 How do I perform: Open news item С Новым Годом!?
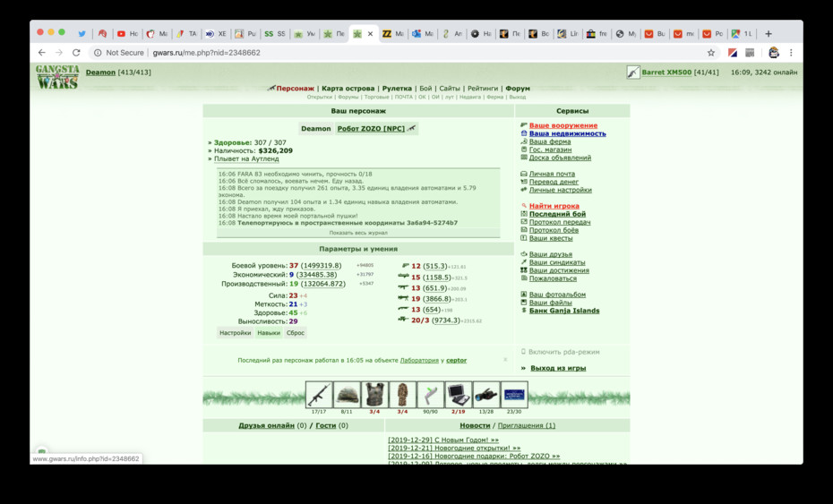click(x=443, y=440)
